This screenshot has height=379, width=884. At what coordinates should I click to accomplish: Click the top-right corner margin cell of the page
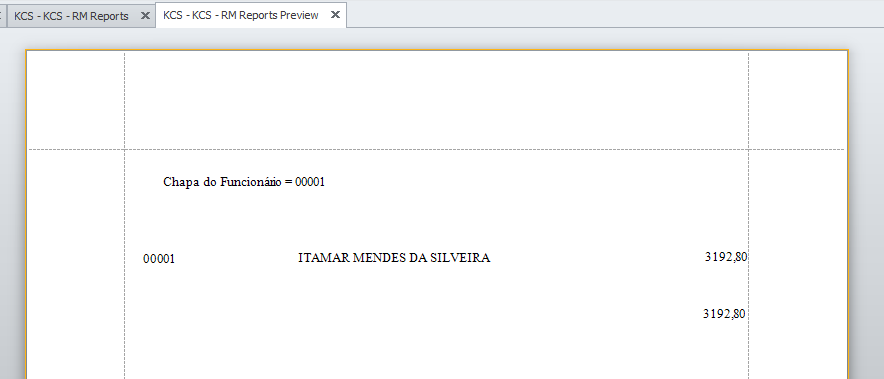coord(797,100)
